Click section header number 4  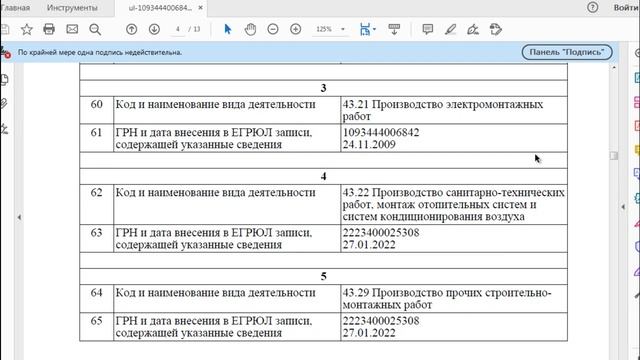click(x=323, y=176)
